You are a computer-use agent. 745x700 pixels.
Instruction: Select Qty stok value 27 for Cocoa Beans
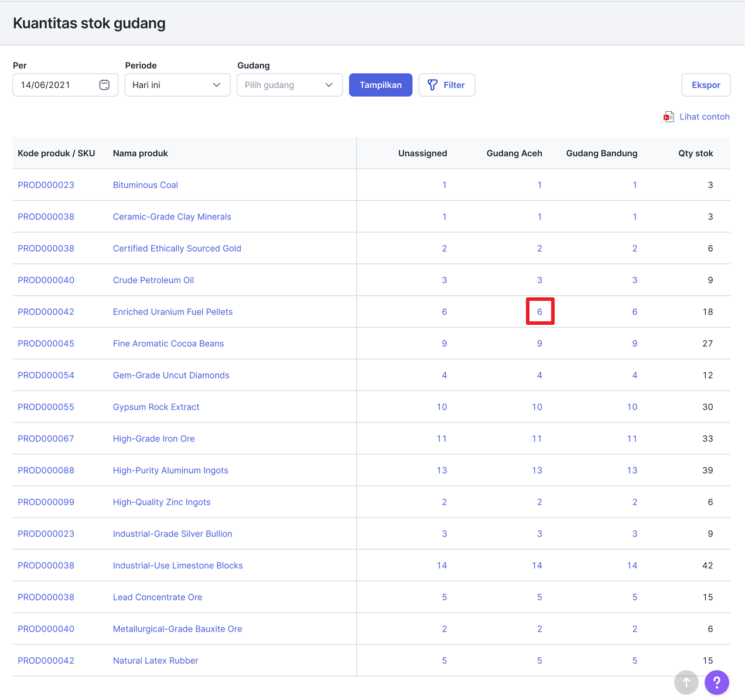point(708,344)
